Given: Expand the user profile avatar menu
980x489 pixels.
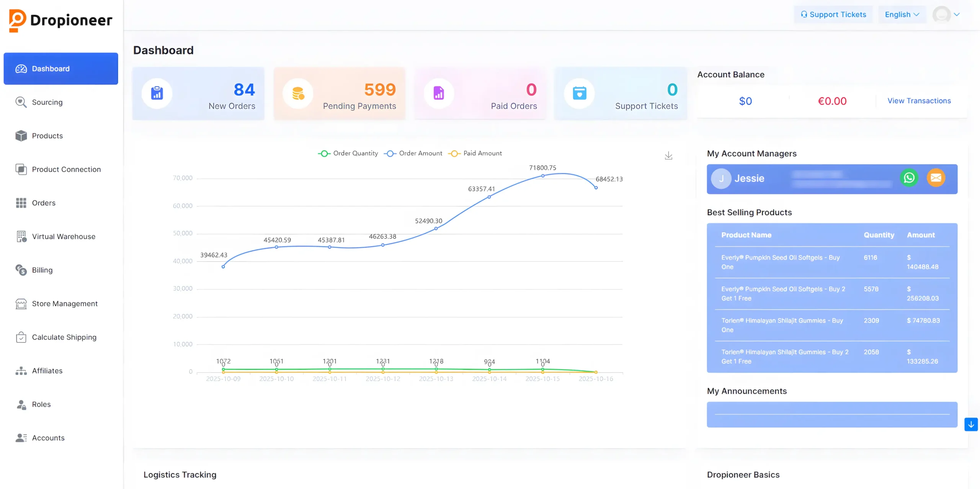Looking at the screenshot, I should [946, 15].
